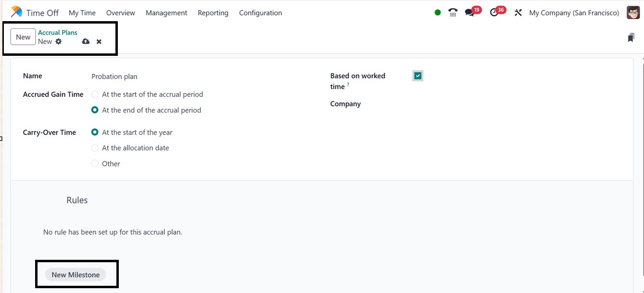Click the debug tools wrench icon
The height and width of the screenshot is (293, 644).
click(x=518, y=13)
